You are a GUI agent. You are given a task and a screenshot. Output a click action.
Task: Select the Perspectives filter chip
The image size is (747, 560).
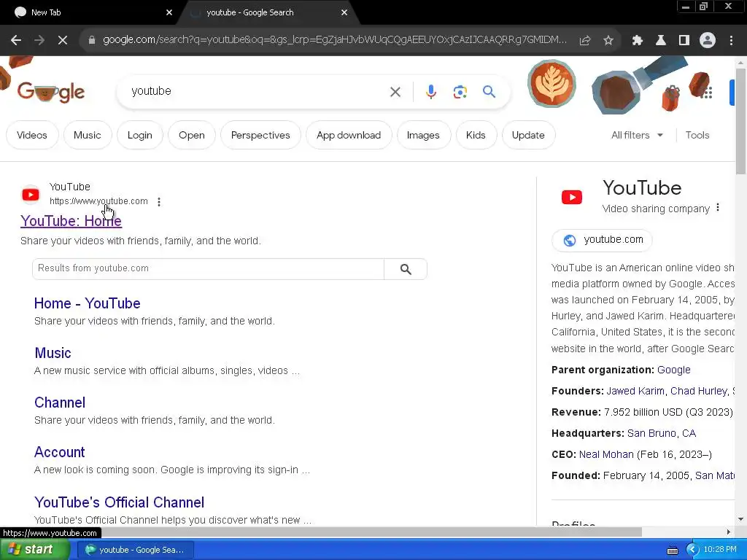(260, 135)
